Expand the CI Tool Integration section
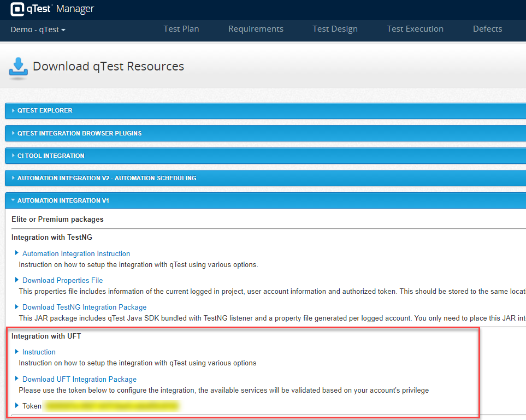This screenshot has height=420, width=526. coord(51,156)
